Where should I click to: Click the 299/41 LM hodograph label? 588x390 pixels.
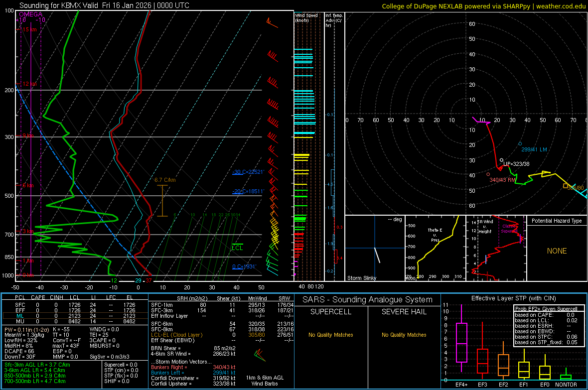coord(534,149)
